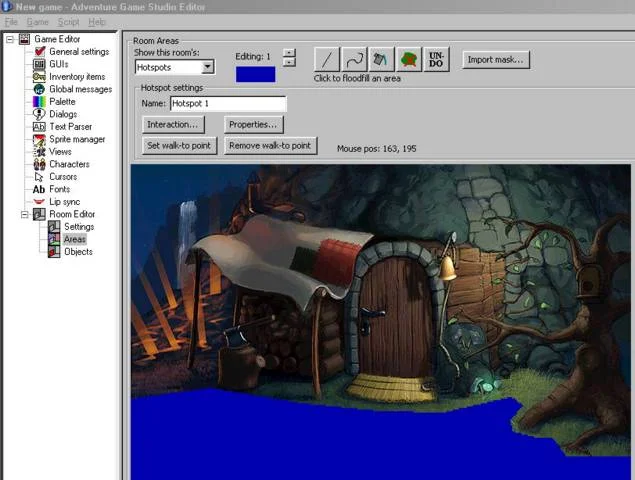Select Sprite manager in the tree

pyautogui.click(x=77, y=139)
